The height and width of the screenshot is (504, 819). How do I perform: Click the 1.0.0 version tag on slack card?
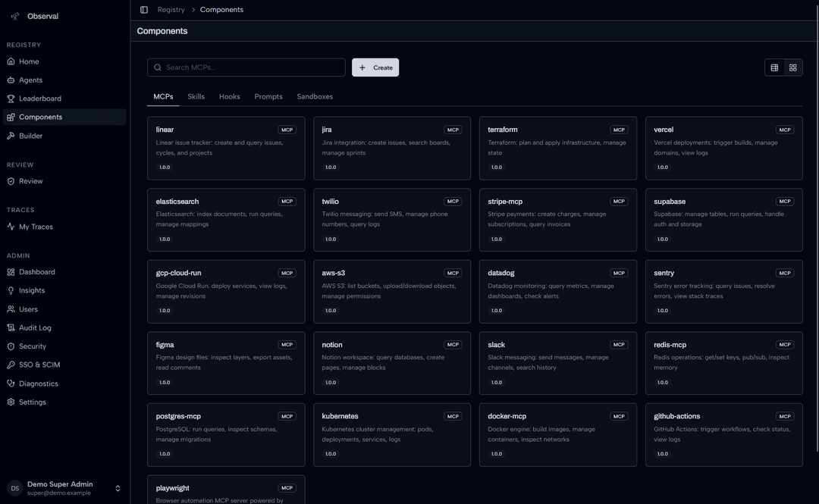[497, 382]
